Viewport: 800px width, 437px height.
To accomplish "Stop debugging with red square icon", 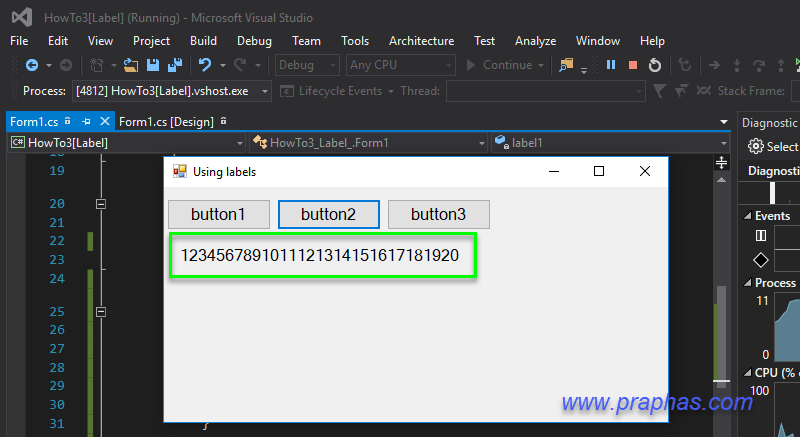I will pos(633,65).
